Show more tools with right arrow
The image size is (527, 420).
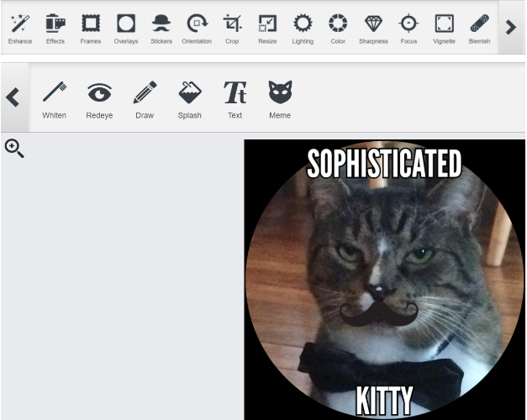[x=511, y=27]
